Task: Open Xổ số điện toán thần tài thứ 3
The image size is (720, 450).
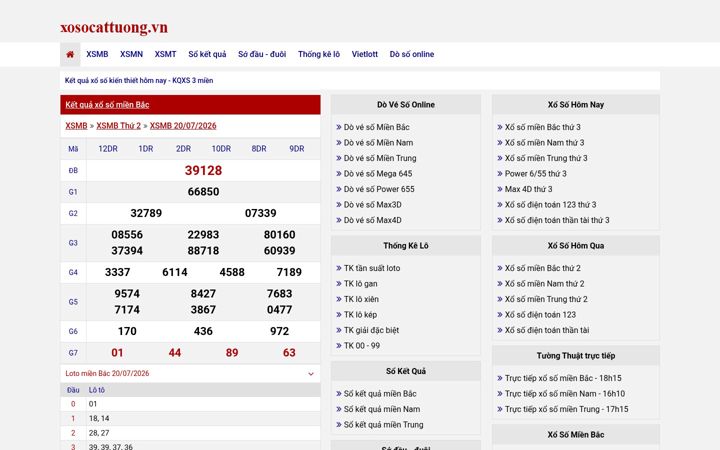Action: point(557,220)
